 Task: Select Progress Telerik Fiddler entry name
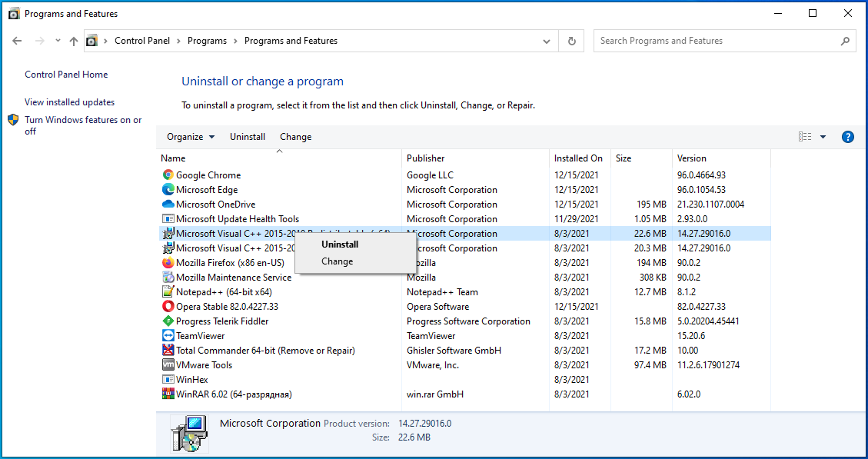222,321
